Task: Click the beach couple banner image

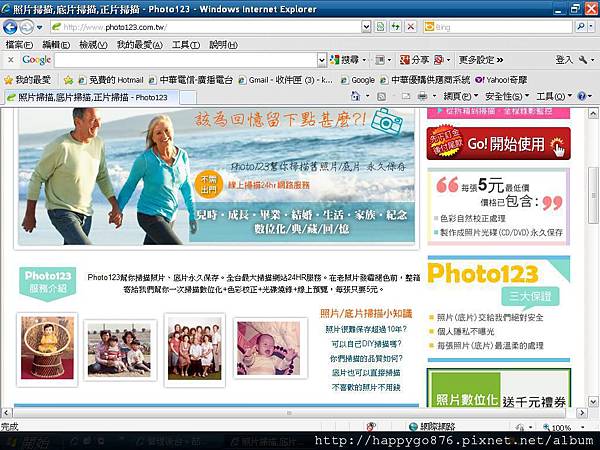Action: tap(217, 176)
